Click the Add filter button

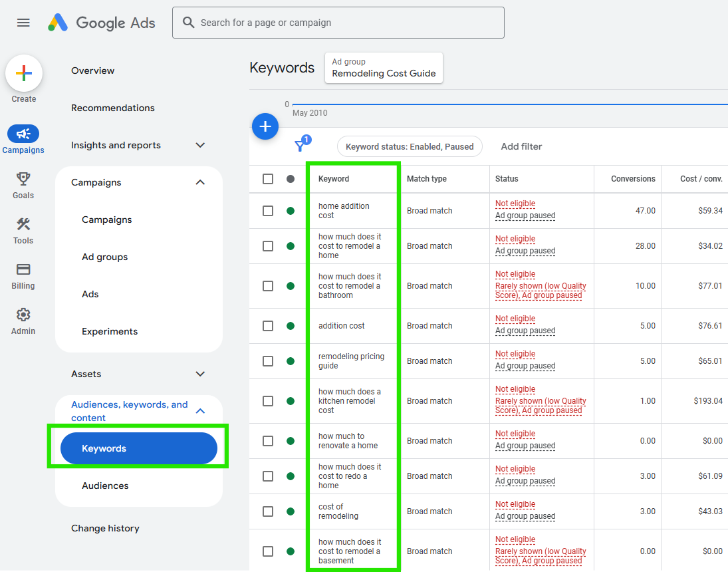[521, 146]
